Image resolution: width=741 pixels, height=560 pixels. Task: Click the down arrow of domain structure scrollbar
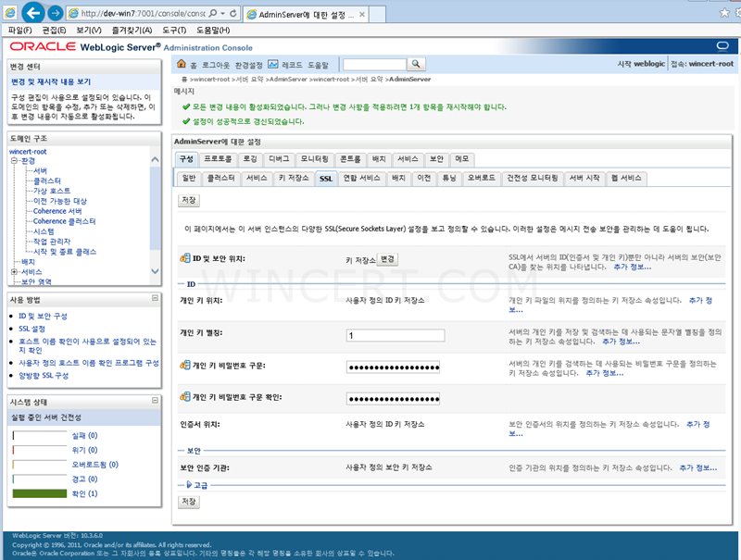pos(155,271)
